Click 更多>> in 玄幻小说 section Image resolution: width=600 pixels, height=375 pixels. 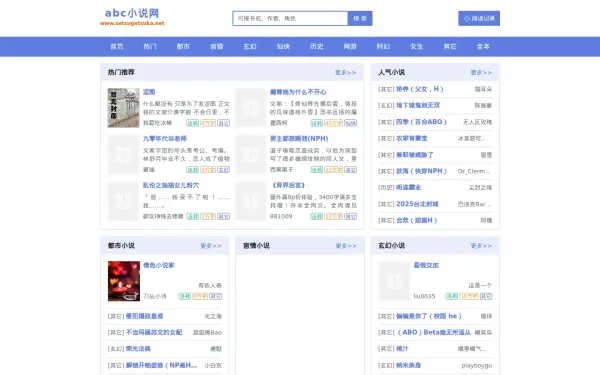tap(481, 246)
